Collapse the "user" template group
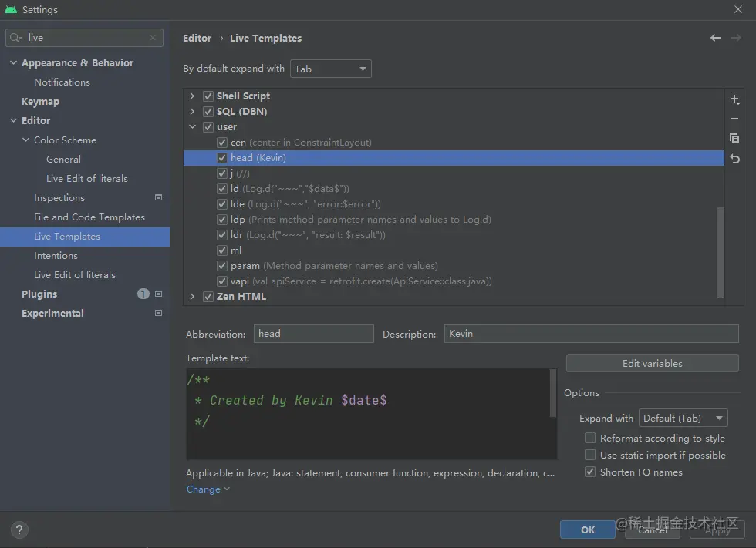This screenshot has height=548, width=756. pos(192,126)
